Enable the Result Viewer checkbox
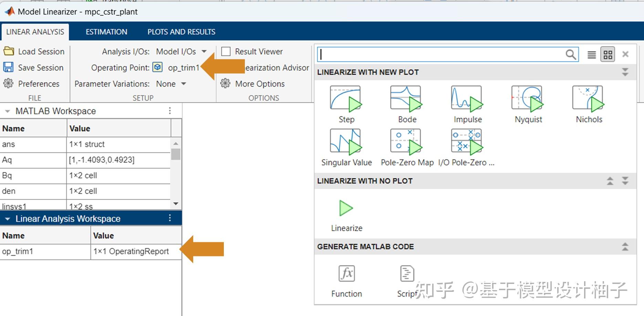Screen dimensions: 644x316 tap(226, 51)
